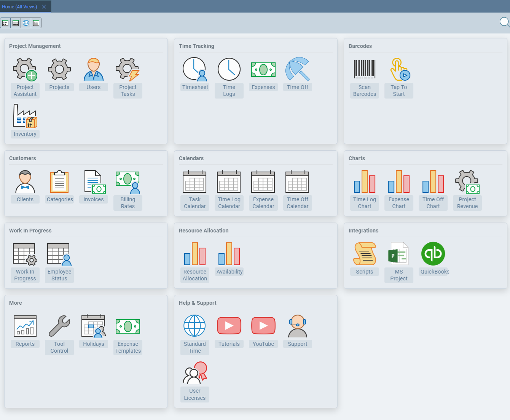This screenshot has height=420, width=510.
Task: Select the Home (All Views) tab
Action: coord(20,6)
